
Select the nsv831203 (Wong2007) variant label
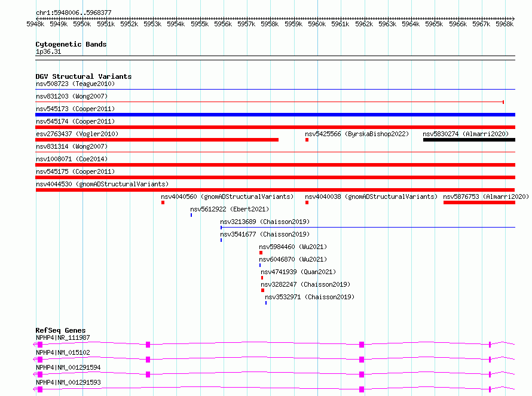(72, 96)
